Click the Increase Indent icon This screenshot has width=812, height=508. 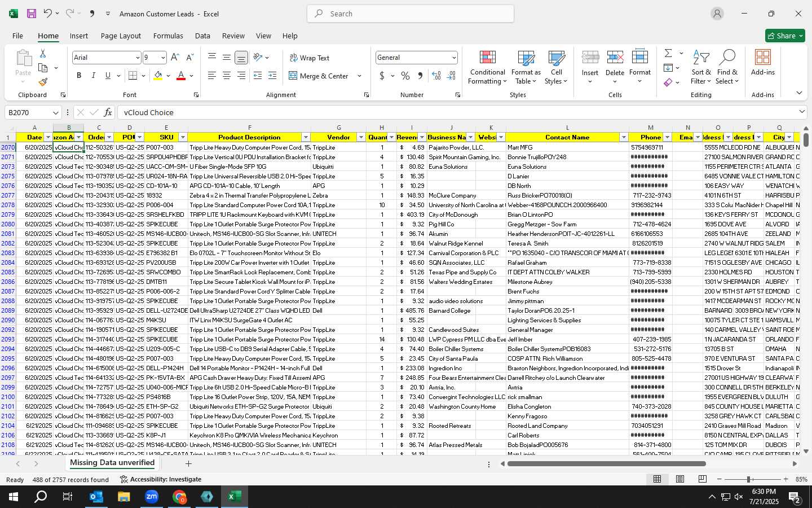tap(272, 76)
